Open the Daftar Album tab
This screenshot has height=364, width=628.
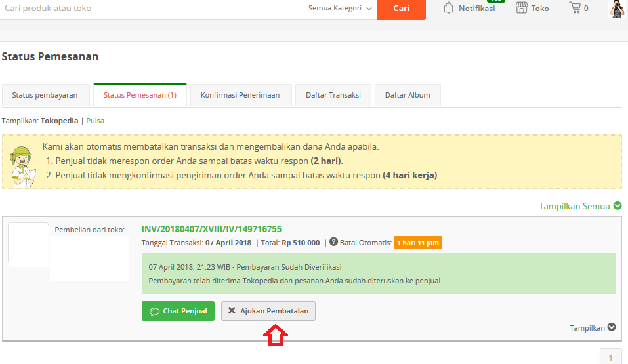[x=408, y=95]
